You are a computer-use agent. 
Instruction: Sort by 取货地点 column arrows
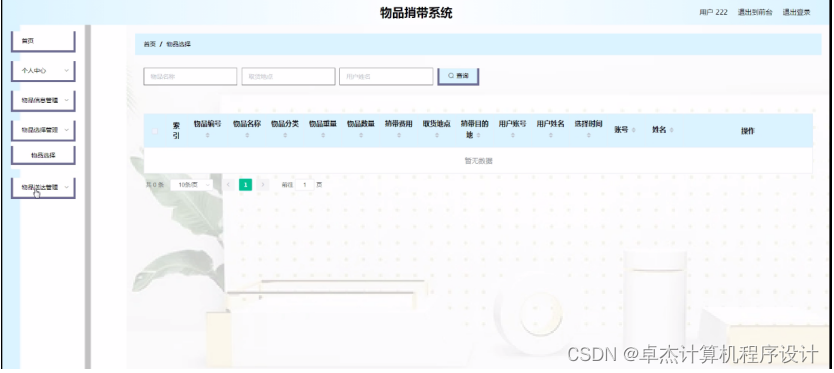[437, 136]
